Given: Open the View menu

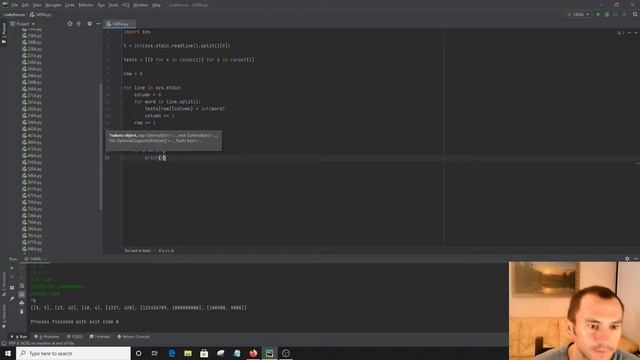Looking at the screenshot, I should coord(37,5).
